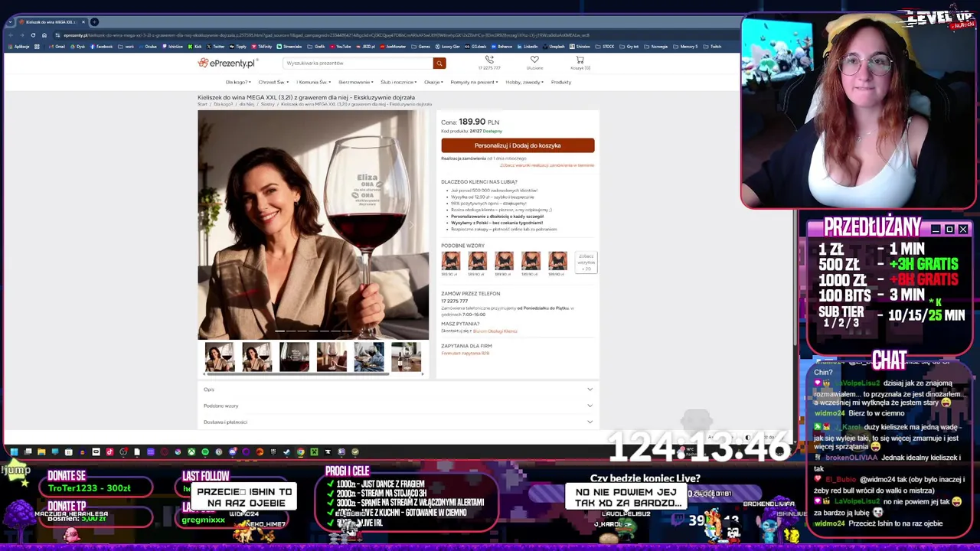Open the Bierzmowanie dropdown menu

click(x=355, y=82)
